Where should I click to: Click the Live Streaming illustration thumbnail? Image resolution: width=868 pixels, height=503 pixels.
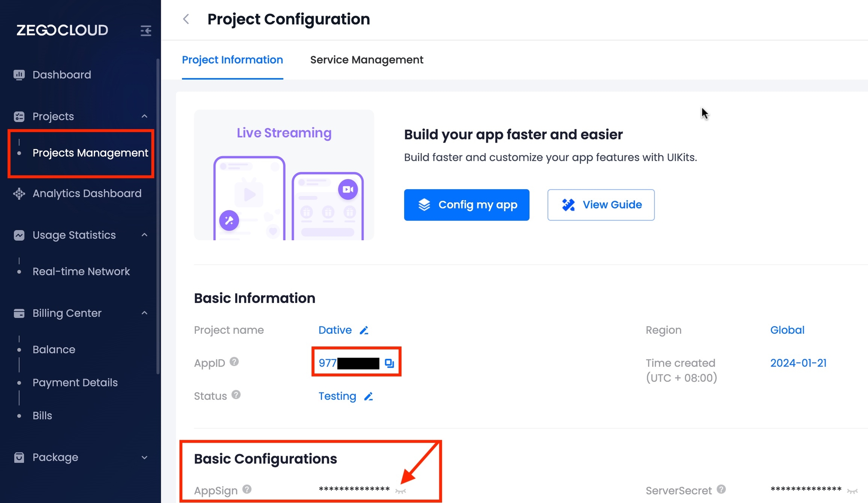284,175
